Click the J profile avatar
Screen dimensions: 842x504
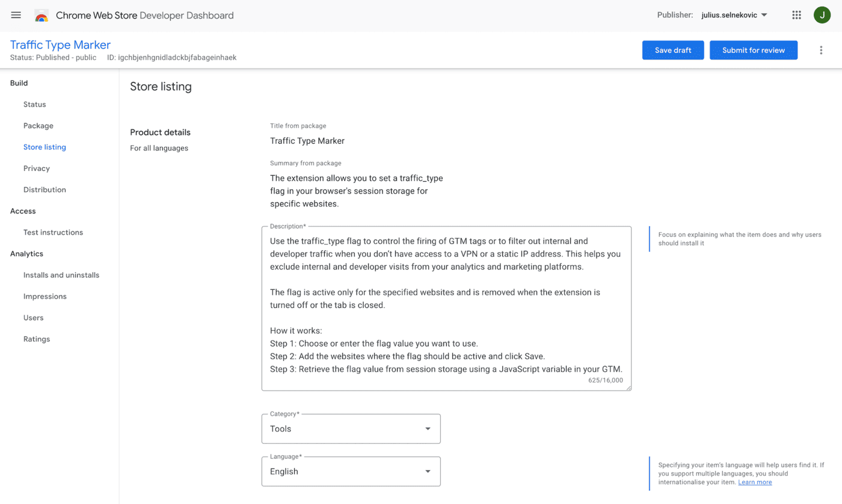click(x=822, y=14)
